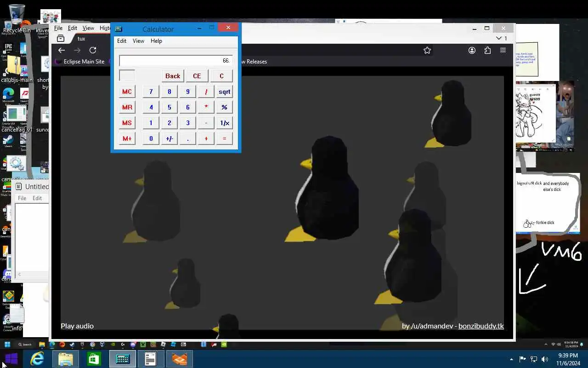This screenshot has width=588, height=368.
Task: Click the +/- sign change button
Action: point(170,138)
